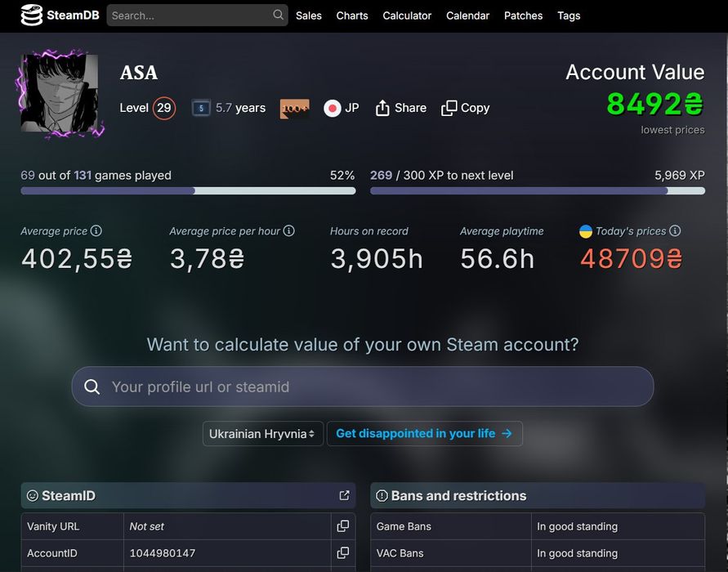Copy the profile summary
Viewport: 728px width, 572px height.
pyautogui.click(x=465, y=108)
